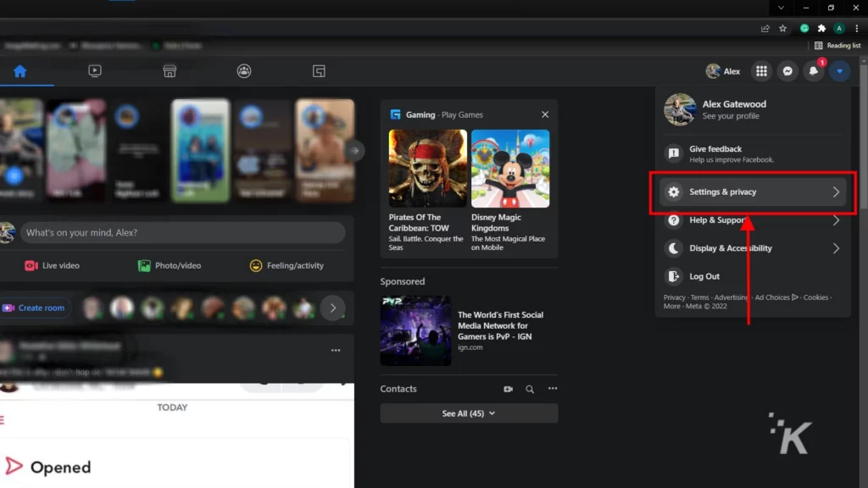Click the Gaming logo icon
The image size is (868, 488).
coord(395,114)
